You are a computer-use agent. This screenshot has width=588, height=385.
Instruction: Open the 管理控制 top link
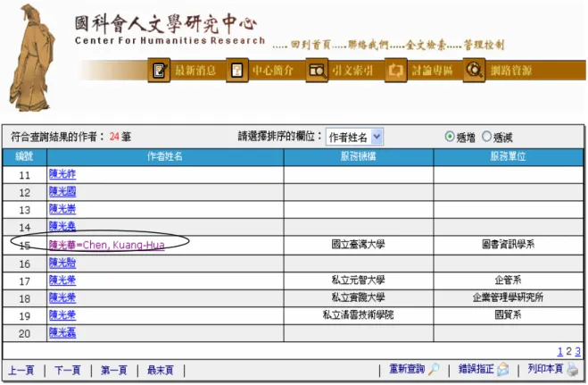(x=484, y=45)
